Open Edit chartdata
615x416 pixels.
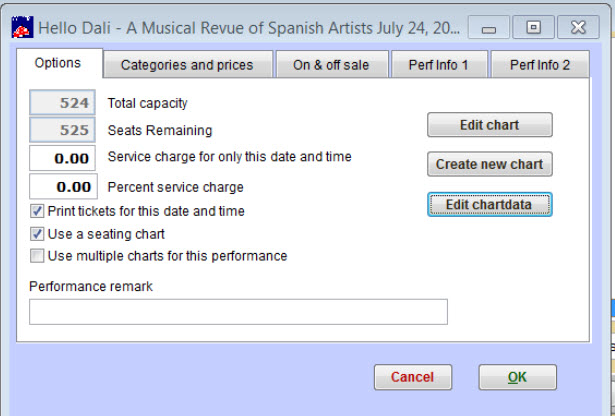click(x=489, y=204)
